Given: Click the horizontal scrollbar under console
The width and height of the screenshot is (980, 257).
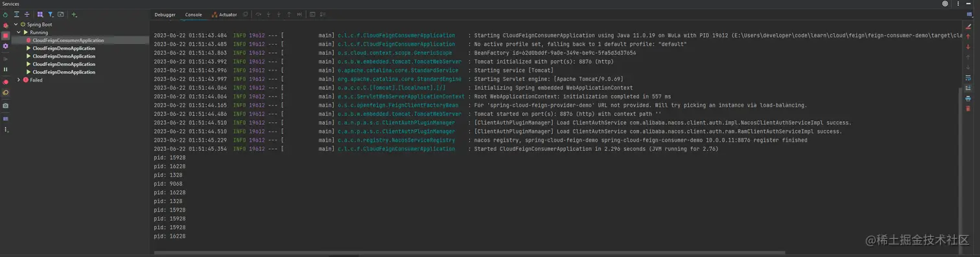Looking at the screenshot, I should (469, 252).
